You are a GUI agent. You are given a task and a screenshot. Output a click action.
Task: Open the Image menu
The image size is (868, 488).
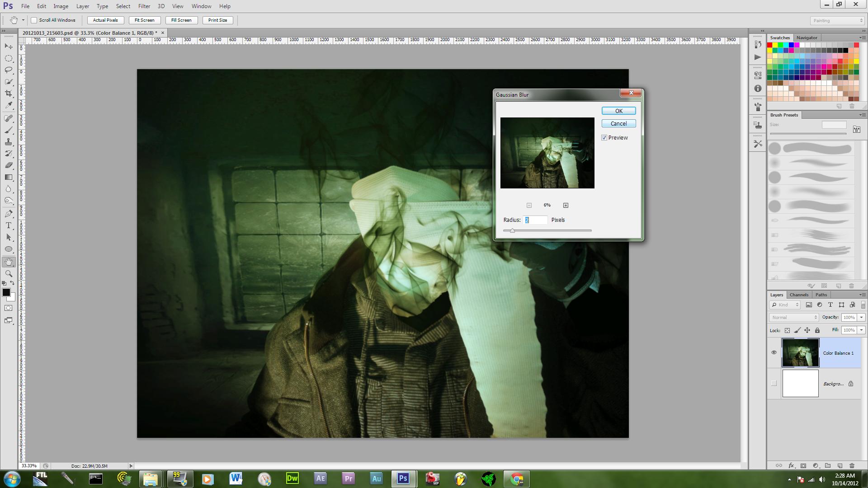(61, 6)
